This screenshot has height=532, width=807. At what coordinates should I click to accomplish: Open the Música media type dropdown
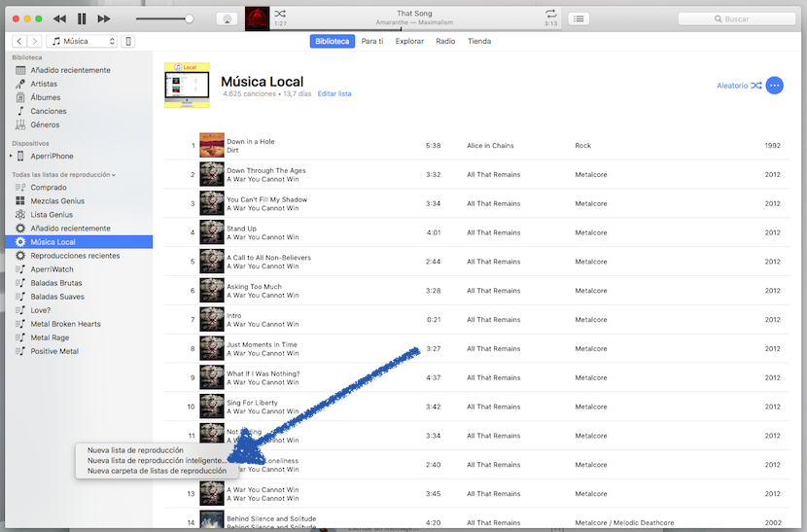(82, 41)
